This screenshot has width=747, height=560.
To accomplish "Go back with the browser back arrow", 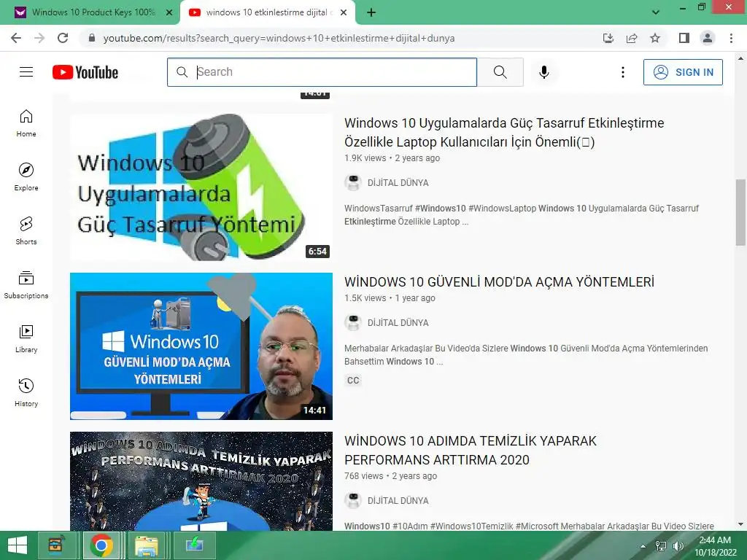I will pyautogui.click(x=16, y=38).
